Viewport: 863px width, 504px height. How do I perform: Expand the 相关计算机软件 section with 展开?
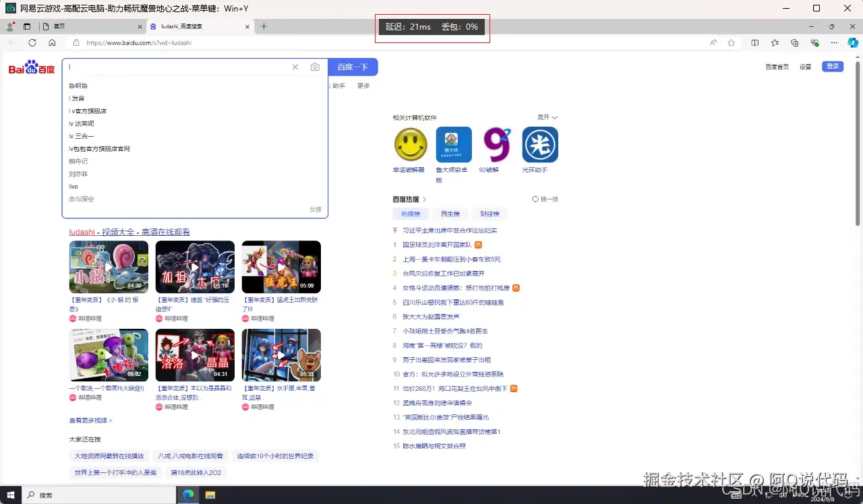pos(547,117)
